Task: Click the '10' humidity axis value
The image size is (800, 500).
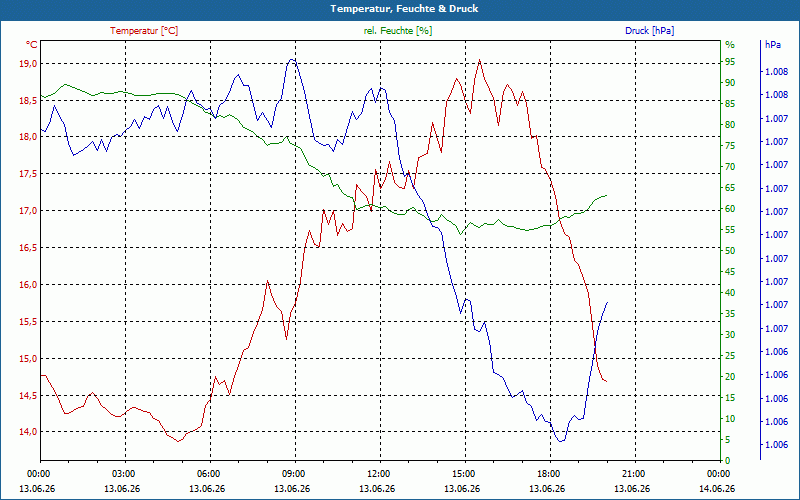Action: [x=730, y=419]
